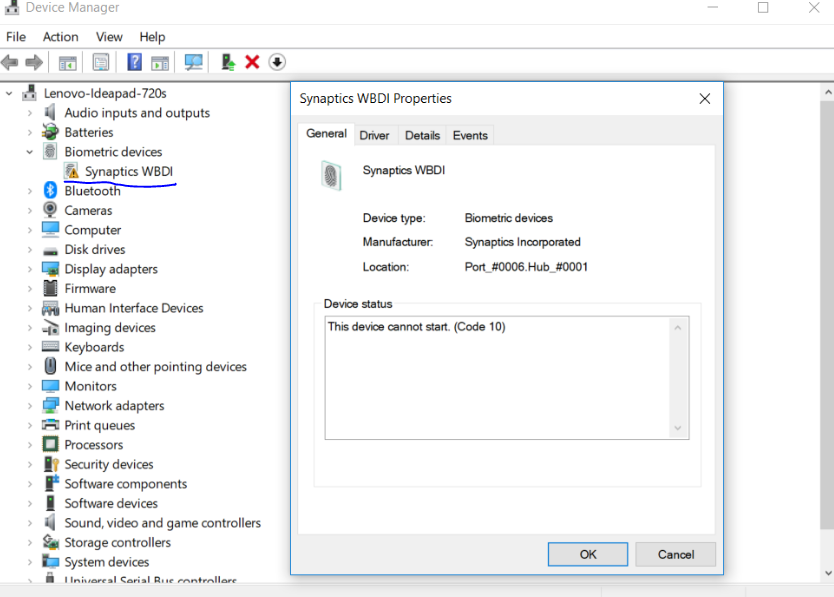Collapse the Biometric devices node
834x597 pixels.
pos(30,152)
